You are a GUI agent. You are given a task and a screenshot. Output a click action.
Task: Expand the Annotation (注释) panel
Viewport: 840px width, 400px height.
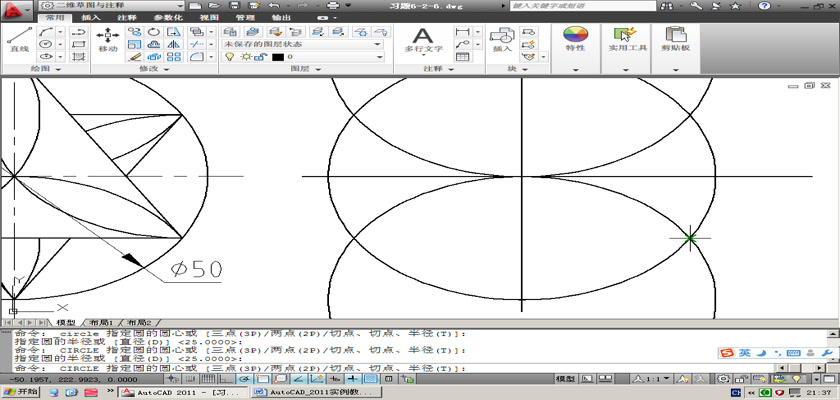[438, 69]
